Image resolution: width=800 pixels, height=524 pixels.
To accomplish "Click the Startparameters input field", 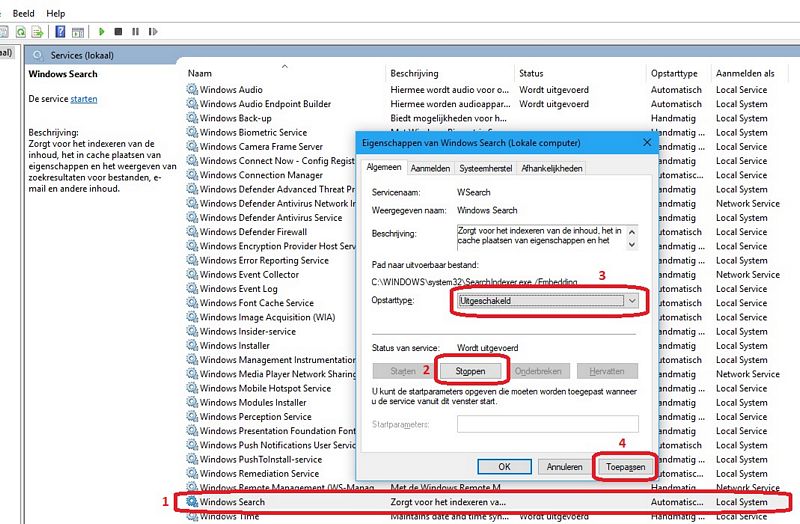I will 547,424.
